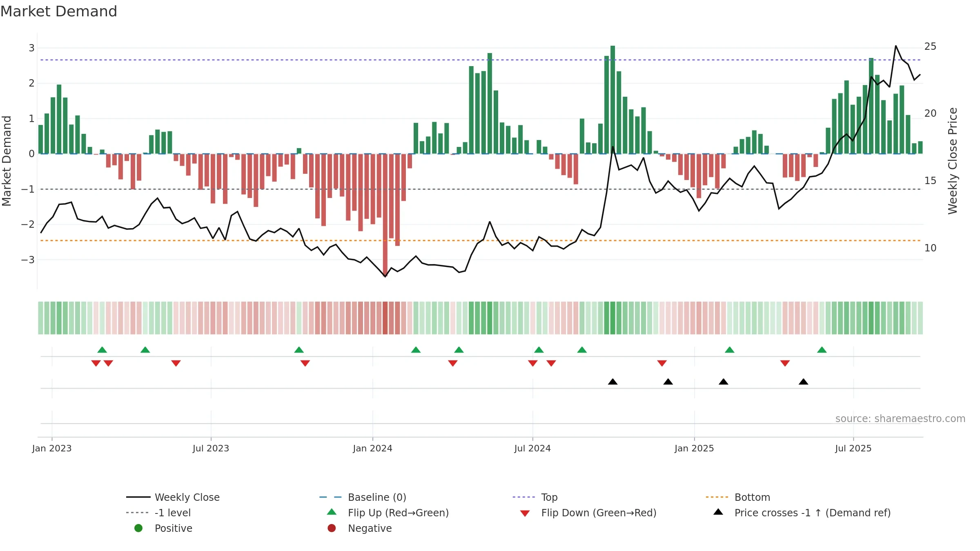
Task: Click the red Flip Down legend triangle
Action: (x=525, y=513)
